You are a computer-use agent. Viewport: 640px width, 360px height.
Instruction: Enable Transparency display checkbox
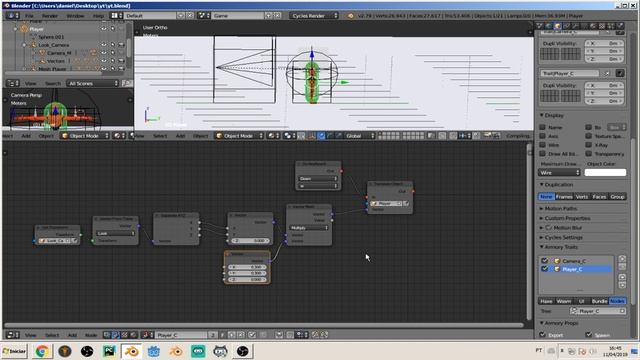(589, 153)
